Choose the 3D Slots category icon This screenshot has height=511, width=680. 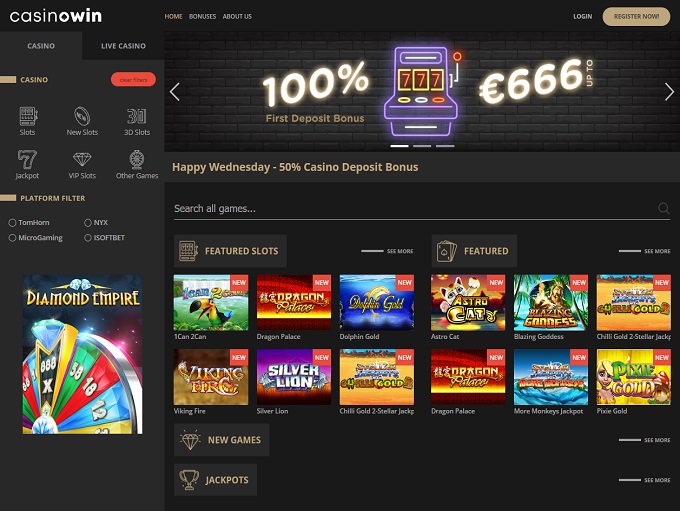(x=137, y=116)
